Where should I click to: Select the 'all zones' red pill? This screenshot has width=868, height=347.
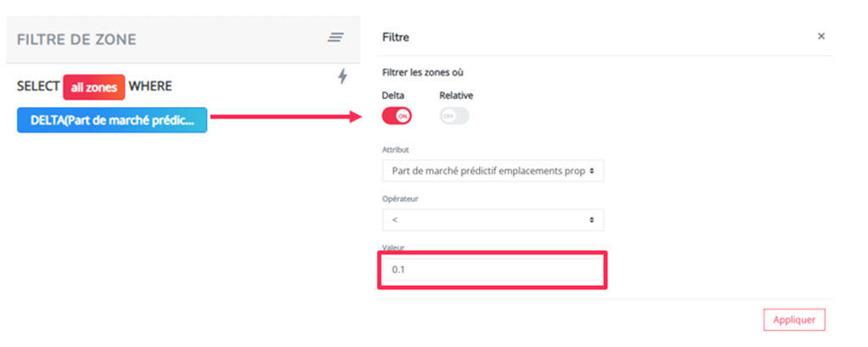94,87
